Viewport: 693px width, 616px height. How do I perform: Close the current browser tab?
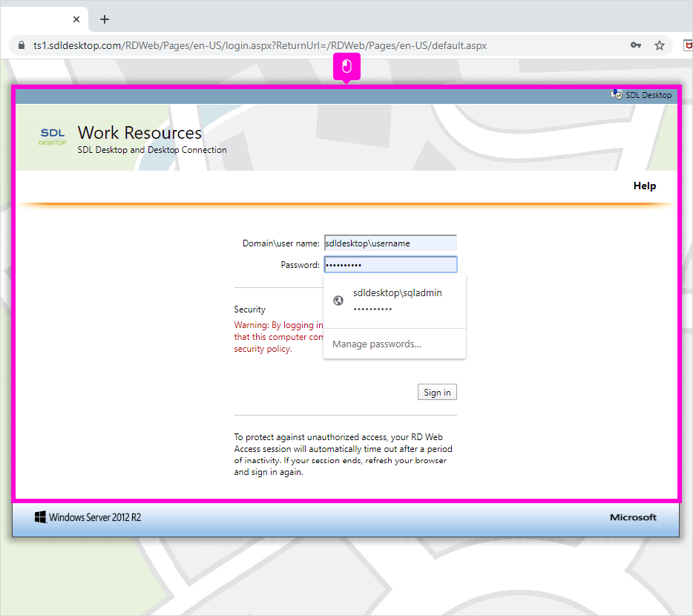coord(76,19)
